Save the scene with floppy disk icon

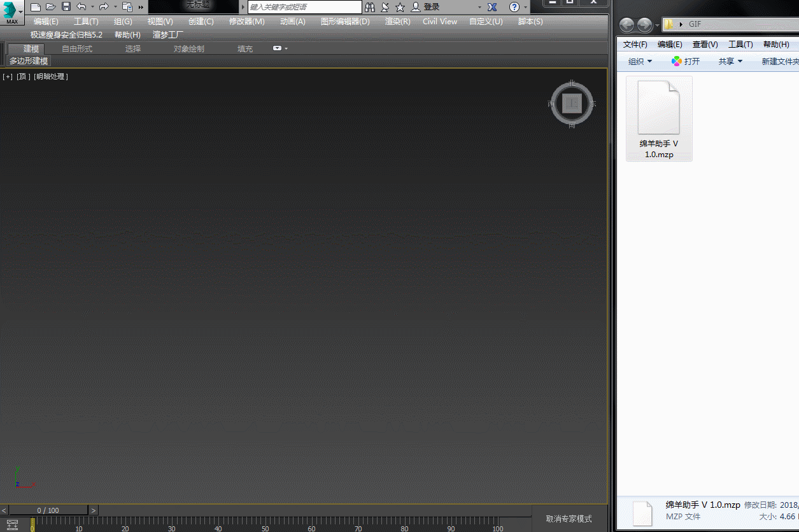point(66,7)
